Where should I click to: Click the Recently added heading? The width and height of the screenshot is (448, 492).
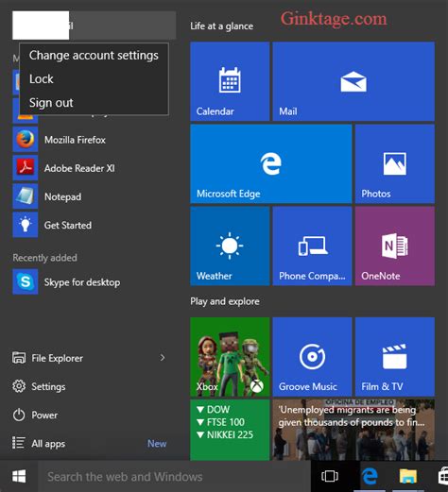pos(44,258)
